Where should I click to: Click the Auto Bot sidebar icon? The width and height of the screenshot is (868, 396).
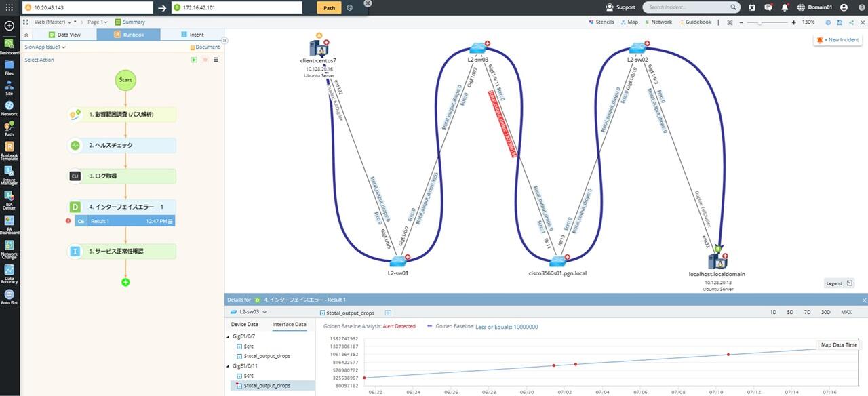[9, 296]
